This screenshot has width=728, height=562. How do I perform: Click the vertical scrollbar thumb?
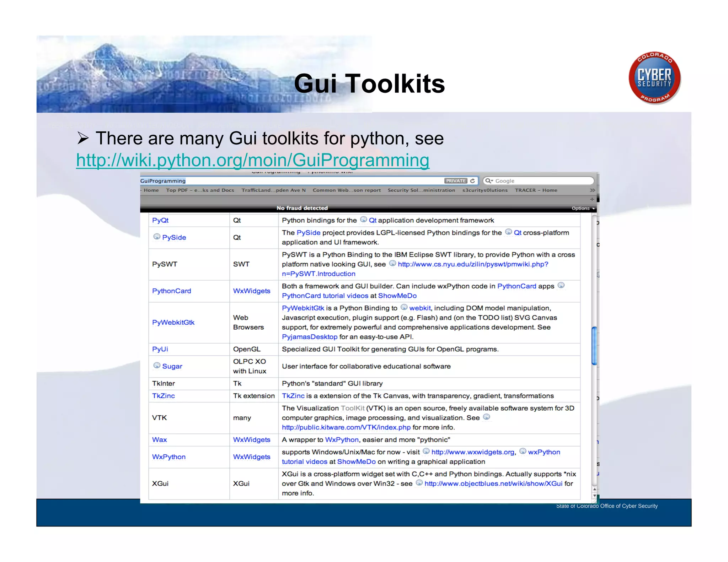click(594, 346)
